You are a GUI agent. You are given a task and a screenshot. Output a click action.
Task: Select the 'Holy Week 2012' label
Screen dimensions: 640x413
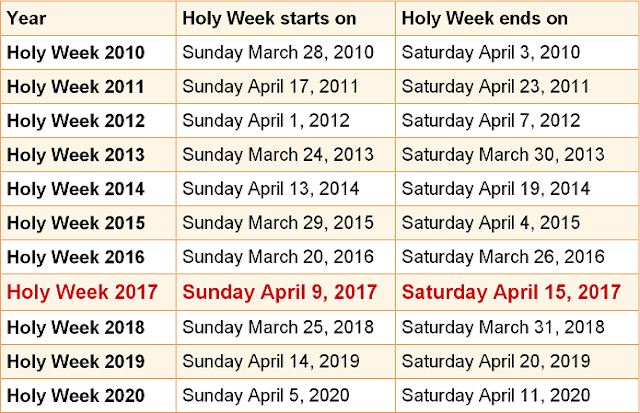76,121
